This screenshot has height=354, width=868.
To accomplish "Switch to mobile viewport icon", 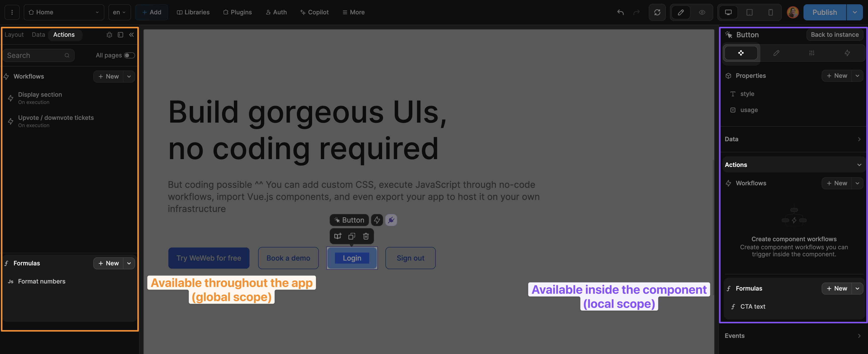I will (x=770, y=12).
